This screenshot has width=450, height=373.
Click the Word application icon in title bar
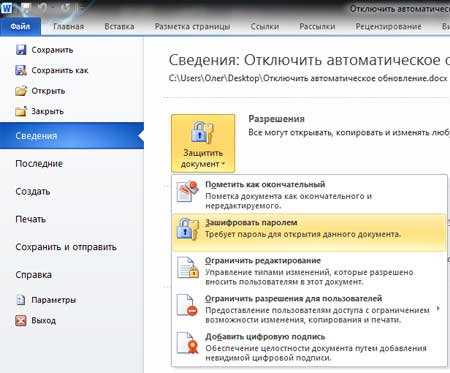[6, 8]
